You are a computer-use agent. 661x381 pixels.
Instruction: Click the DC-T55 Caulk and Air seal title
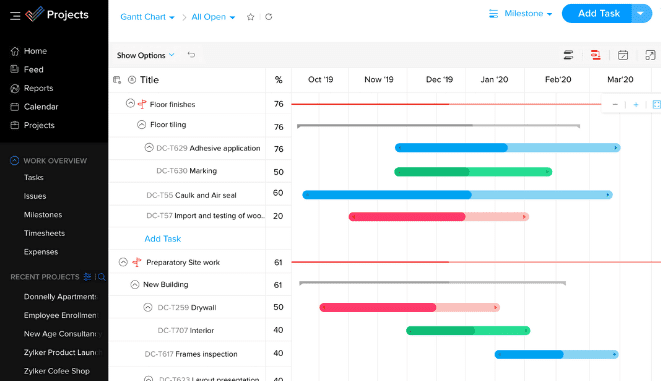click(191, 195)
